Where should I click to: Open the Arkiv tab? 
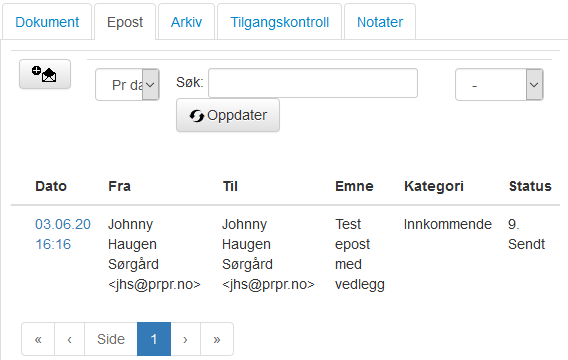click(x=187, y=22)
